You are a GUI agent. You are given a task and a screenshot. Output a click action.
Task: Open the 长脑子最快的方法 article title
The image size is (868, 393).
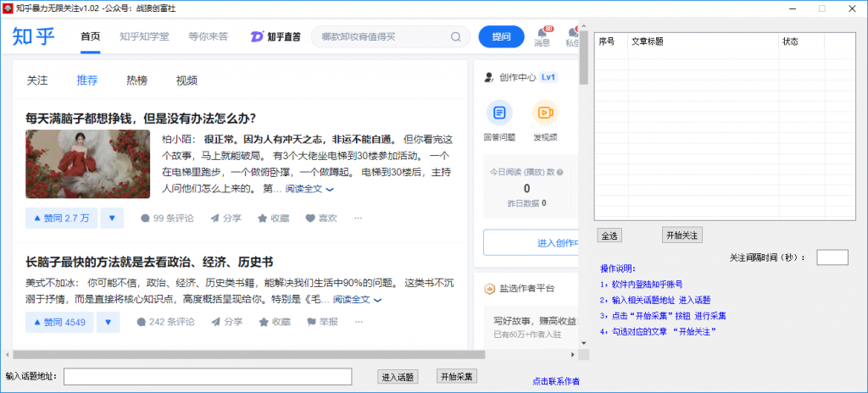click(149, 262)
